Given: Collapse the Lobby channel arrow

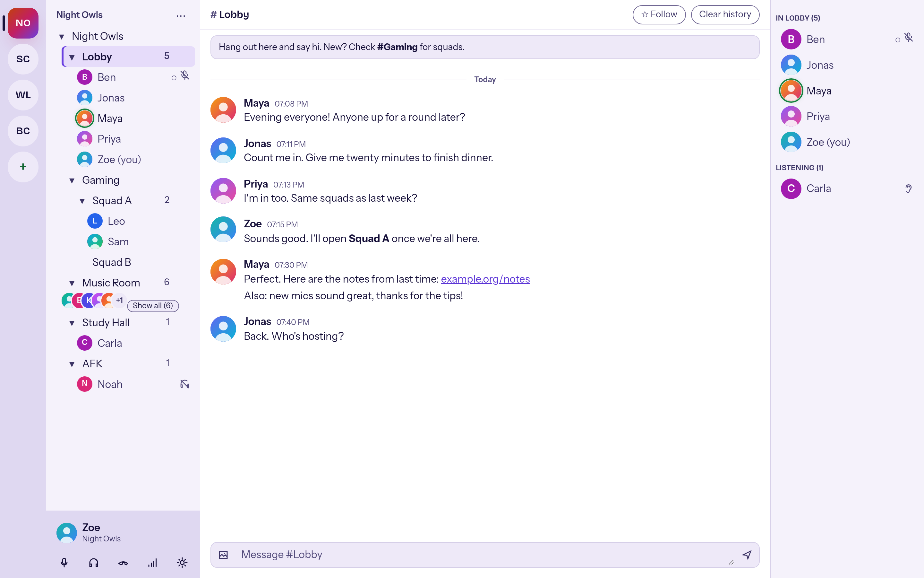Looking at the screenshot, I should 72,57.
